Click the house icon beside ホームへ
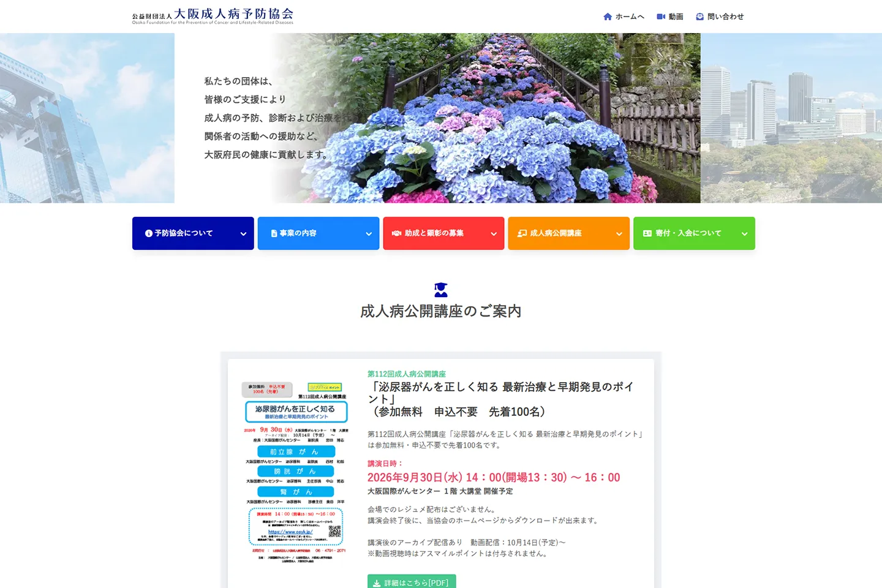This screenshot has height=588, width=882. [x=608, y=17]
